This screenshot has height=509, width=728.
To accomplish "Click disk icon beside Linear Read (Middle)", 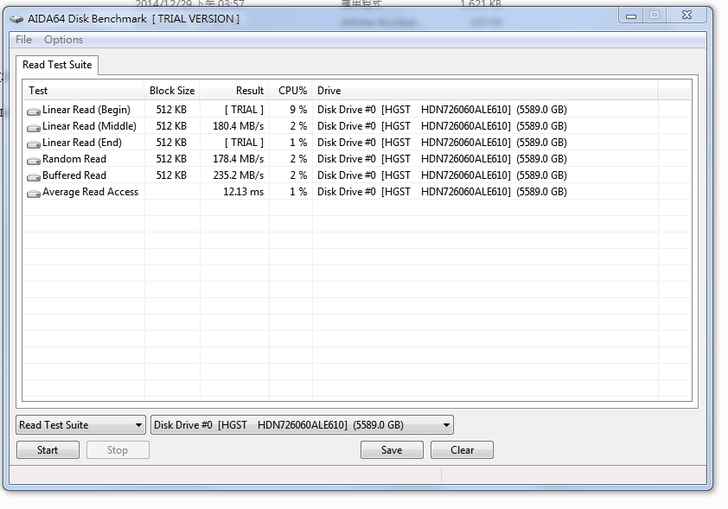I will [x=33, y=127].
